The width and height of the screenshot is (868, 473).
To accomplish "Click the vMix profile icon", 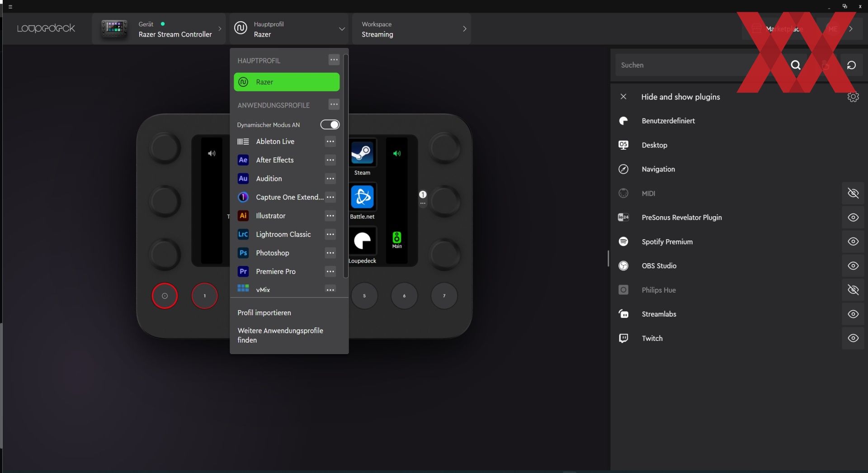I will click(x=243, y=288).
